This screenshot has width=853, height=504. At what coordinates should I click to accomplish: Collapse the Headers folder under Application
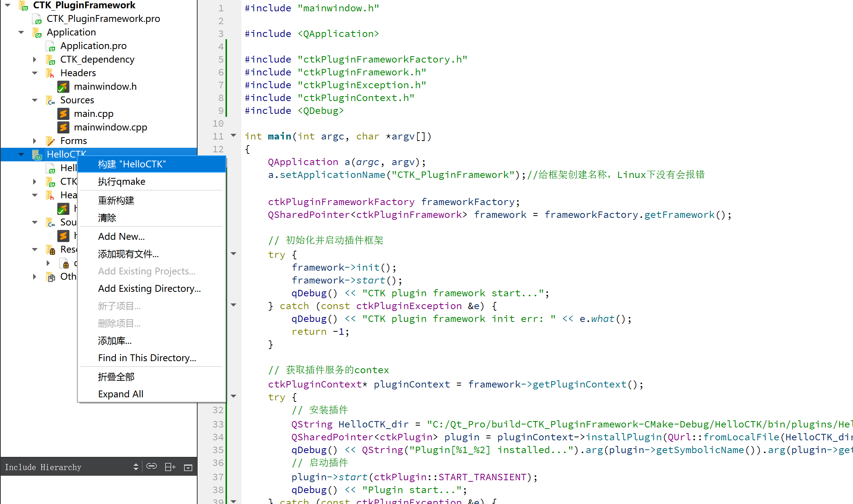(35, 73)
